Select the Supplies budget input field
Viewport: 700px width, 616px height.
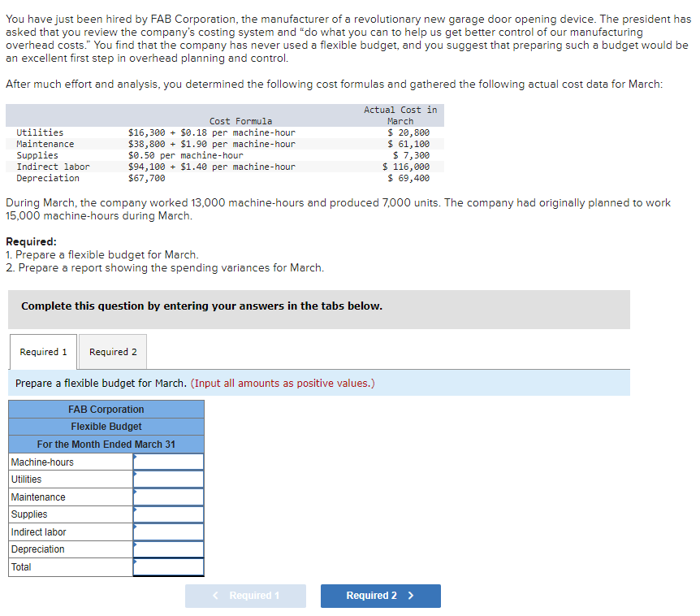pyautogui.click(x=168, y=514)
